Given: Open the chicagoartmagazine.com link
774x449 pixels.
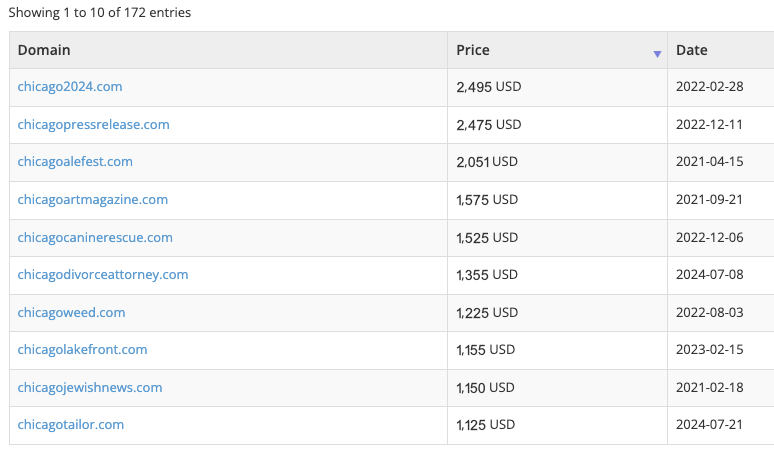Looking at the screenshot, I should 92,200.
